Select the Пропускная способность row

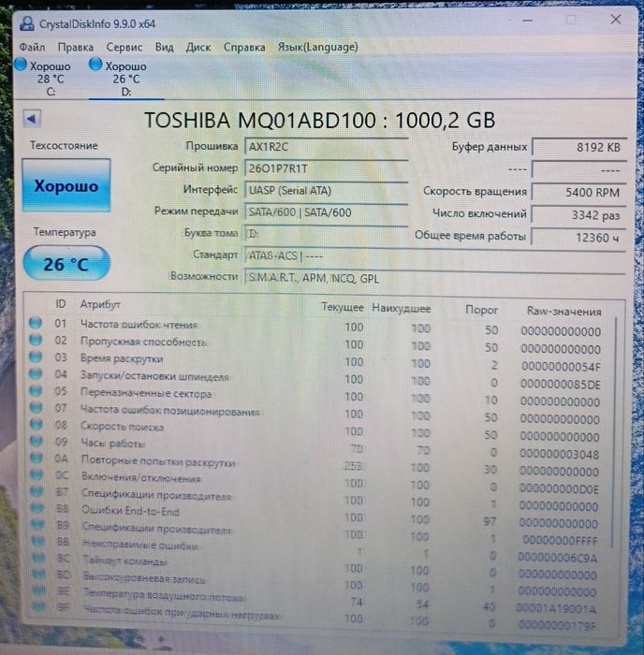[x=317, y=343]
